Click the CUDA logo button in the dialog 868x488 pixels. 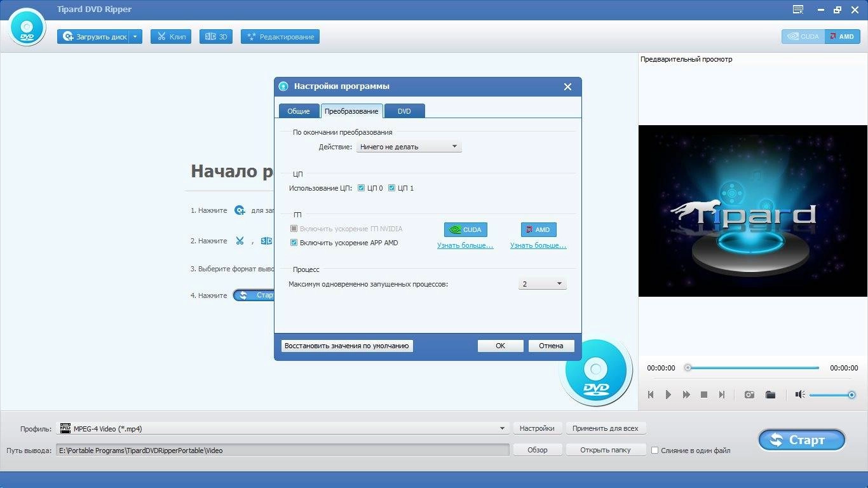coord(465,229)
